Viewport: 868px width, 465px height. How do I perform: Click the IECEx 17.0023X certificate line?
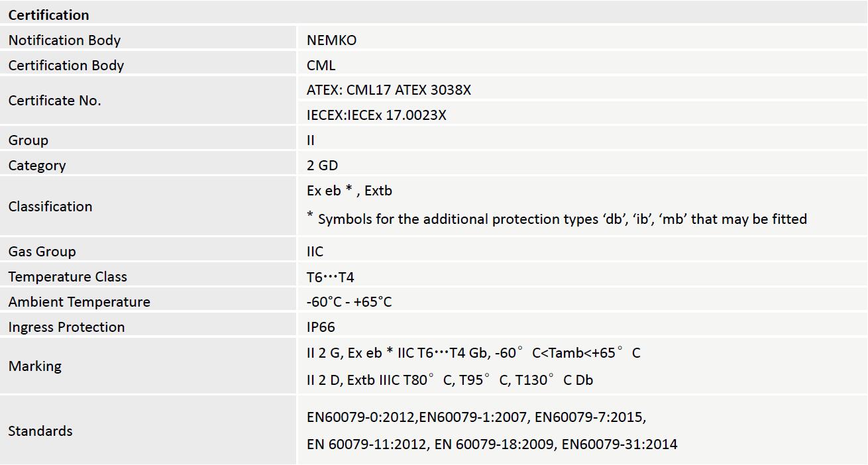(376, 115)
